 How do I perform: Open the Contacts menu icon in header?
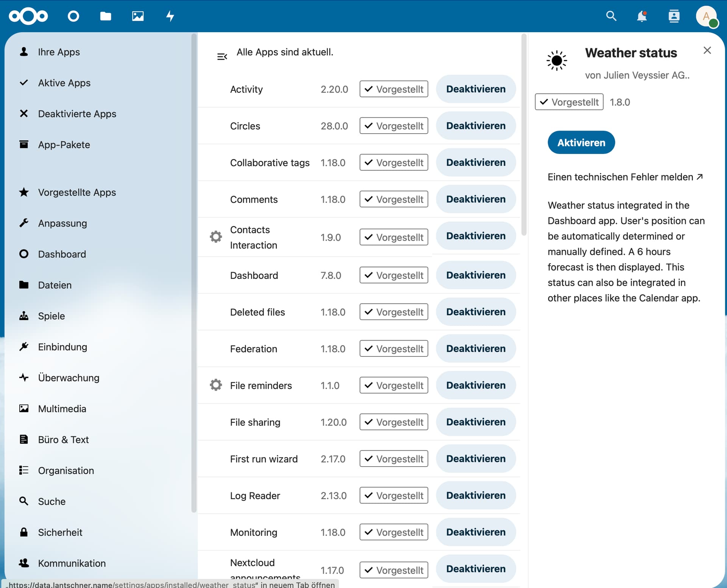pos(674,16)
